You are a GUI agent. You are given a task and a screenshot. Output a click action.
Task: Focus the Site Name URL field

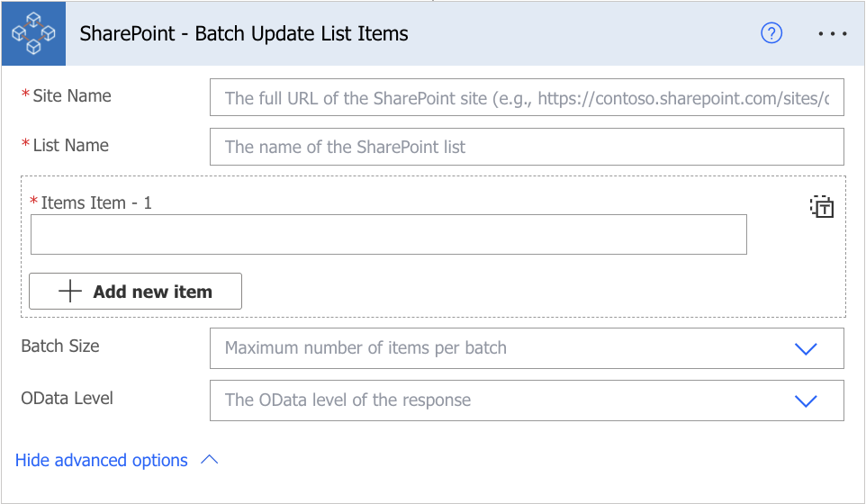point(527,97)
